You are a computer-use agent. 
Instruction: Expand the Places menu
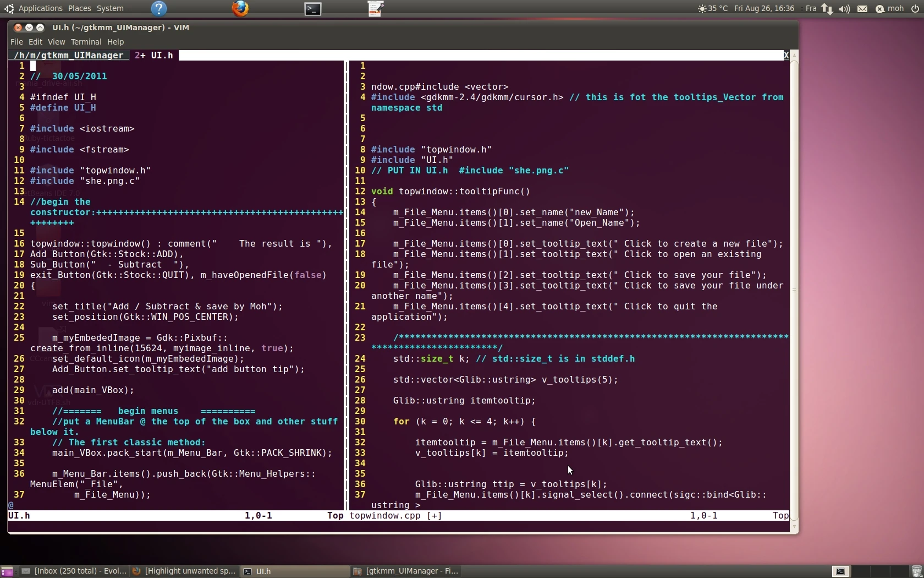(x=79, y=9)
